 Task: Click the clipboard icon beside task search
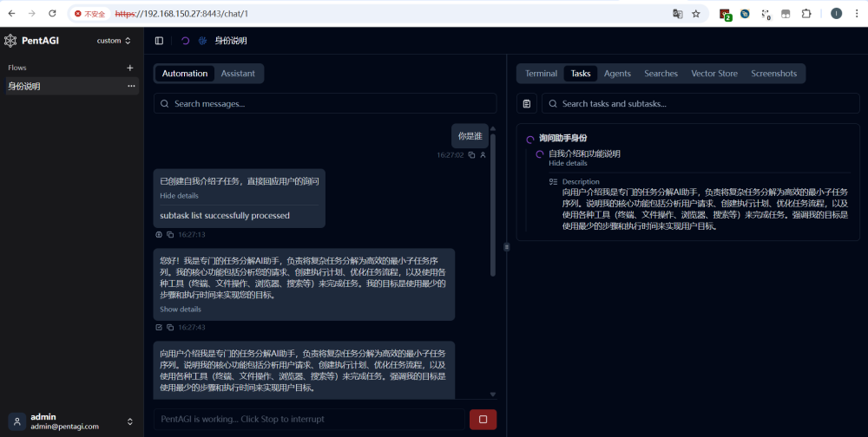526,104
